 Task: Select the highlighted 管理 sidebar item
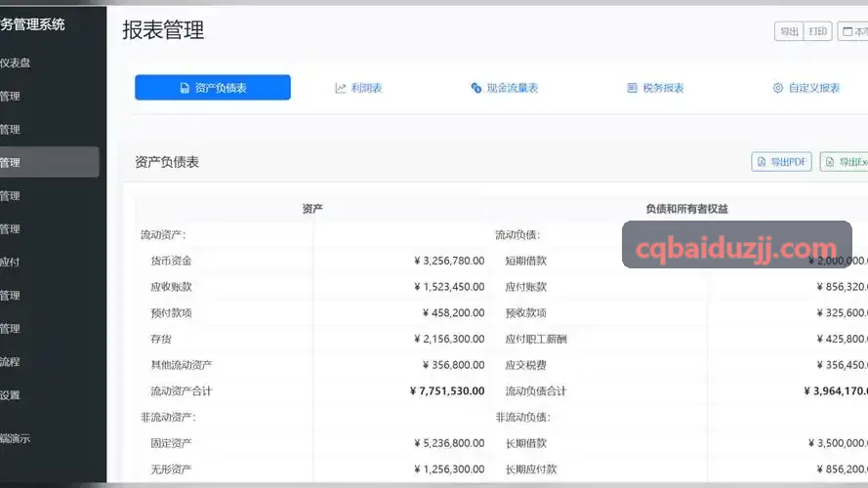click(50, 162)
